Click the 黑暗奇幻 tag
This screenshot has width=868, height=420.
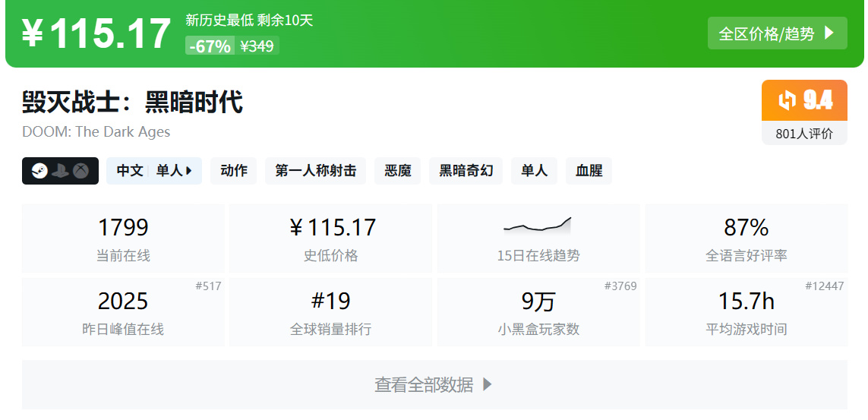pyautogui.click(x=466, y=171)
